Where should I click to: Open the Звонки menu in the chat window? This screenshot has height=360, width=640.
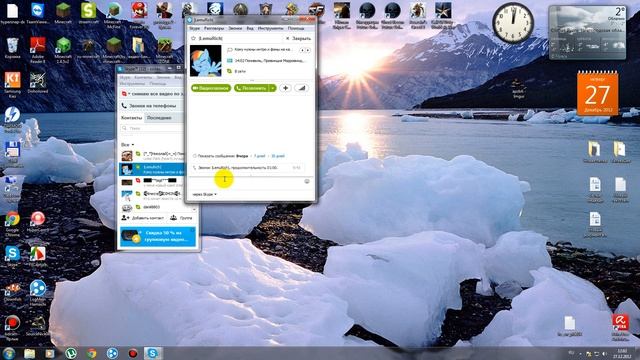tap(235, 28)
